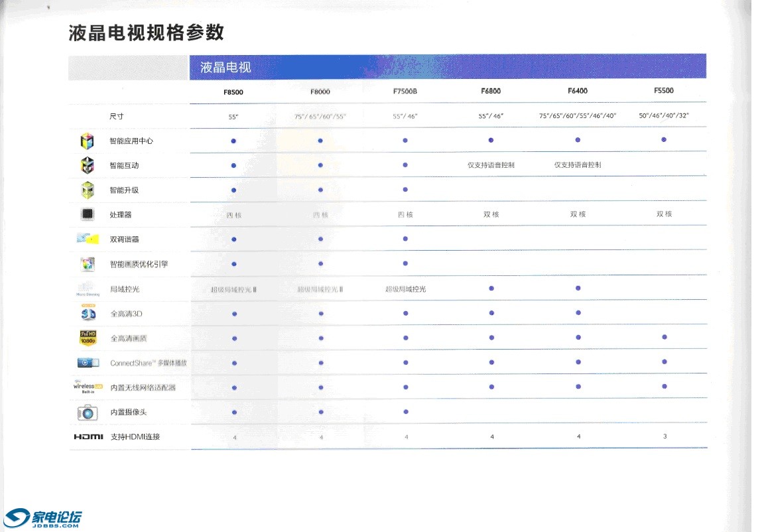Click the built-in camera icon
764x532 pixels.
pyautogui.click(x=88, y=413)
